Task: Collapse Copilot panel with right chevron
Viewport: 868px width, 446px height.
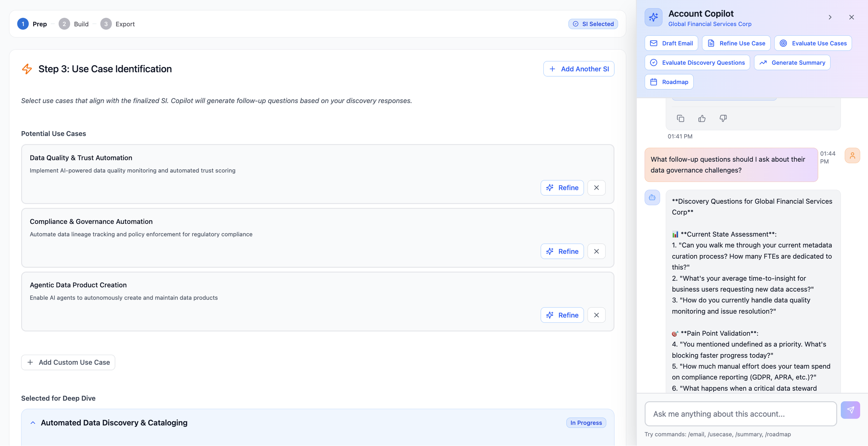Action: click(830, 17)
